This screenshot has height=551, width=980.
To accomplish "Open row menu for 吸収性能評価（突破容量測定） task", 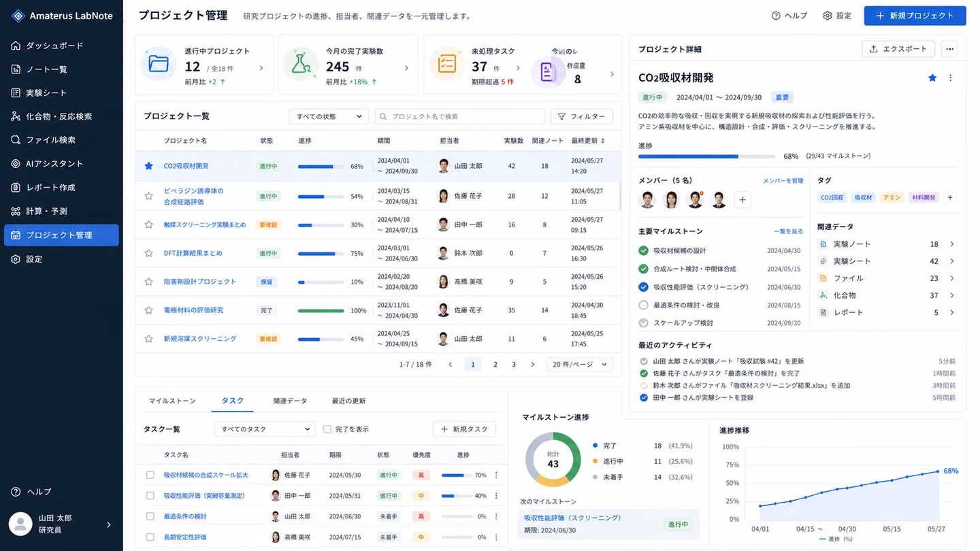I will (x=496, y=496).
